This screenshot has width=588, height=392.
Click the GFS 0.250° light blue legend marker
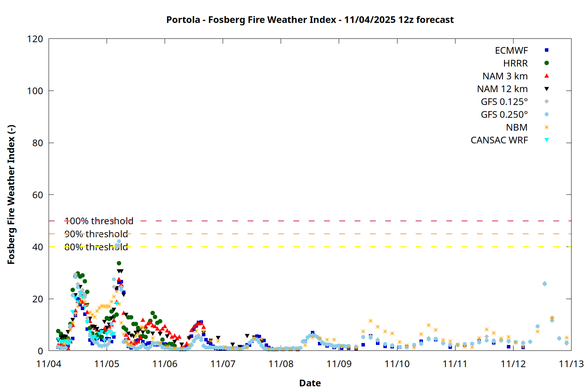tap(546, 114)
